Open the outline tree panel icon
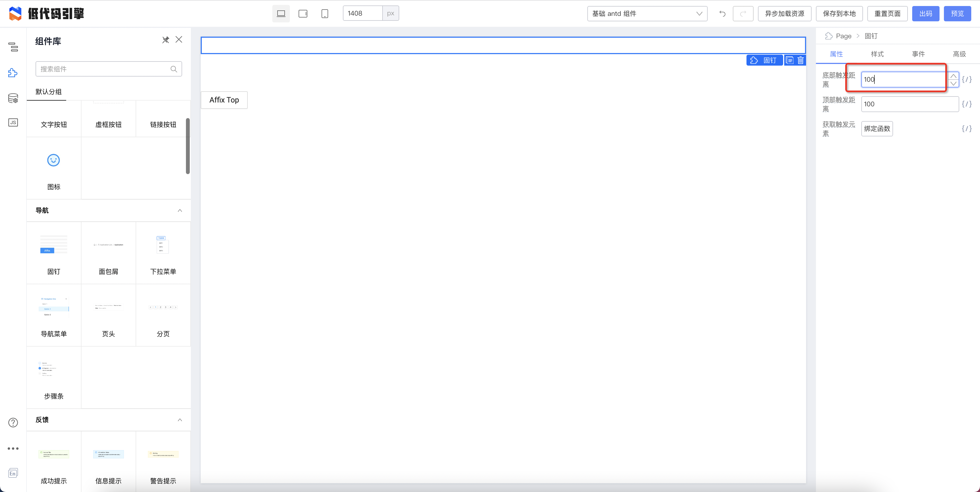Viewport: 980px width, 492px height. 13,47
